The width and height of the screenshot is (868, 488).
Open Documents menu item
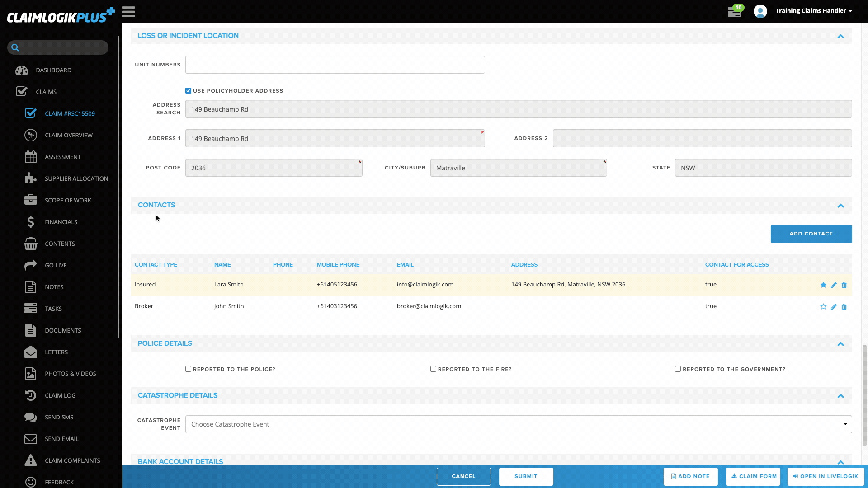pos(63,330)
